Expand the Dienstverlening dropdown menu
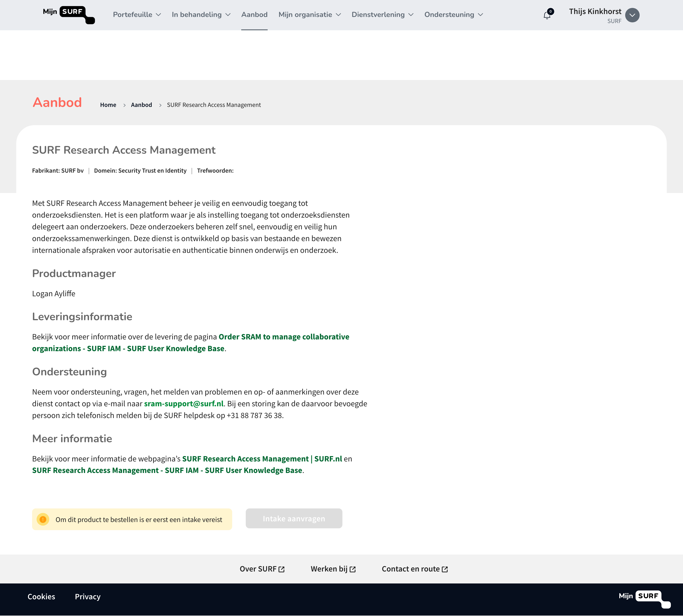683x616 pixels. pos(382,14)
